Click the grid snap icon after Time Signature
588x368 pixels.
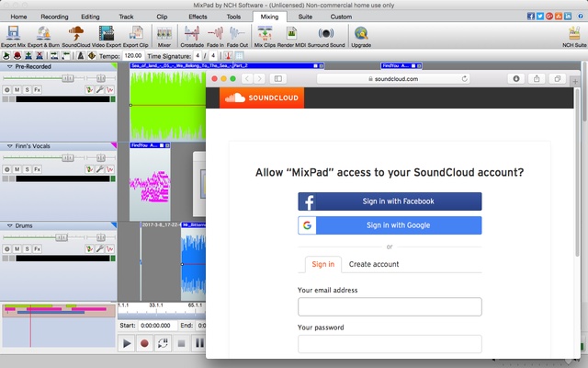click(239, 56)
